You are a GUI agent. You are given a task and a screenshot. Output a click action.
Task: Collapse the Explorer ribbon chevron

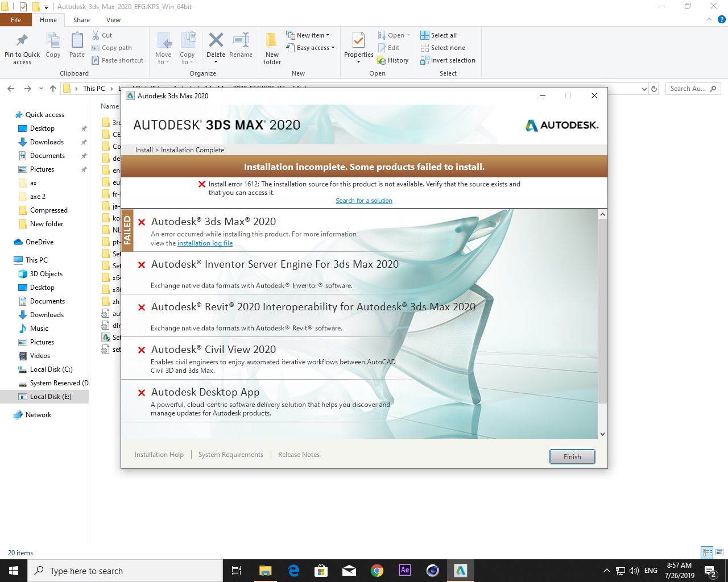point(709,20)
